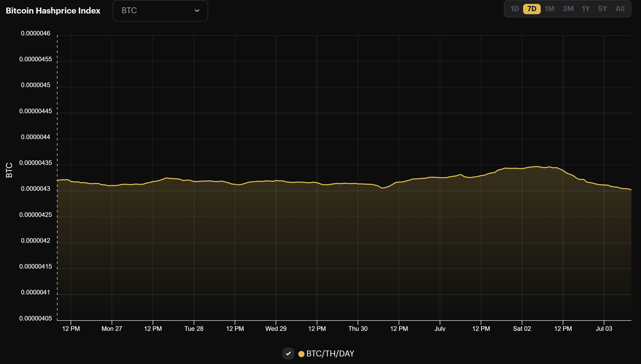
Task: Click the 0.00000405 y-axis label
Action: pyautogui.click(x=35, y=318)
